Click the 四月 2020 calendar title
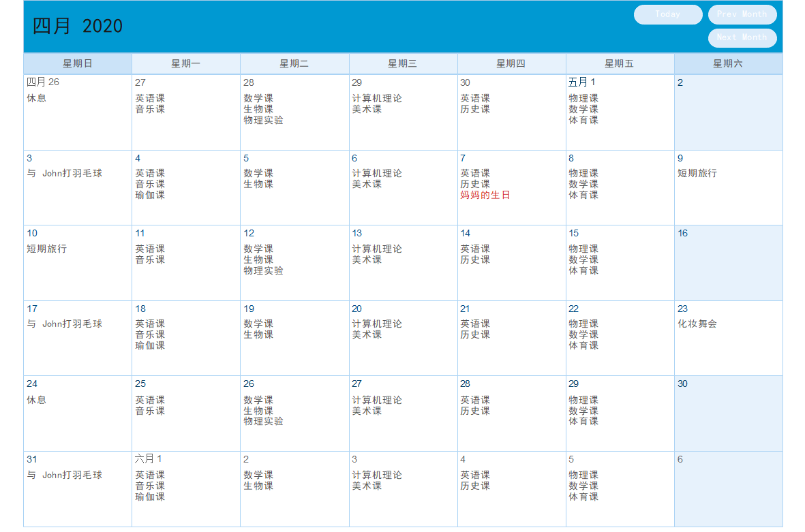Viewport: 805px width, 532px height. (78, 26)
